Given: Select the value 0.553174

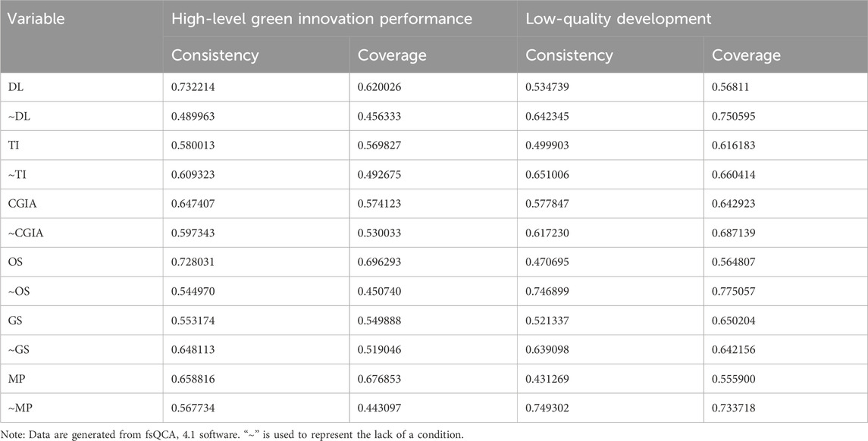Looking at the screenshot, I should pyautogui.click(x=193, y=321).
